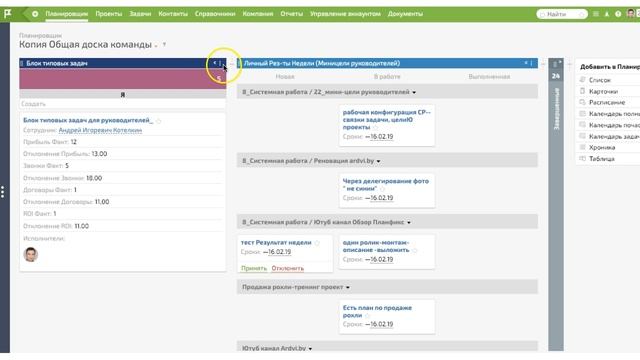The image size is (640, 360).
Task: Star the один ролик-монтаж task
Action: pos(415,250)
